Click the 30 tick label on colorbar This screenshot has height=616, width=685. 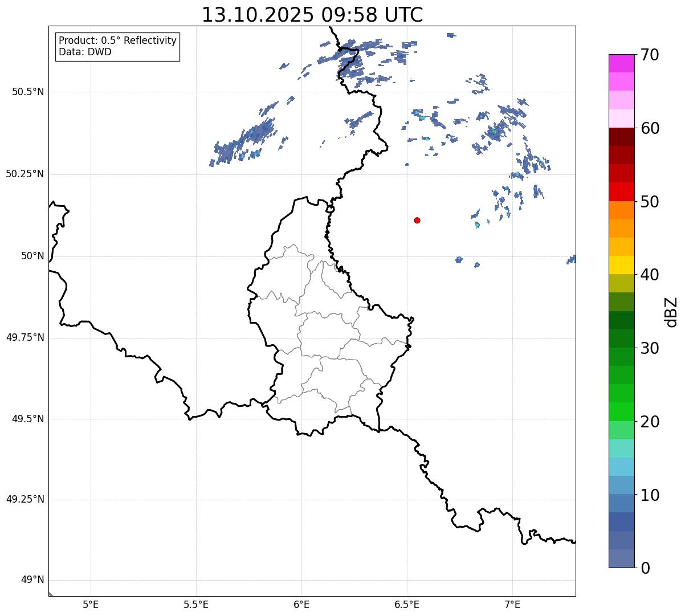[x=649, y=348]
